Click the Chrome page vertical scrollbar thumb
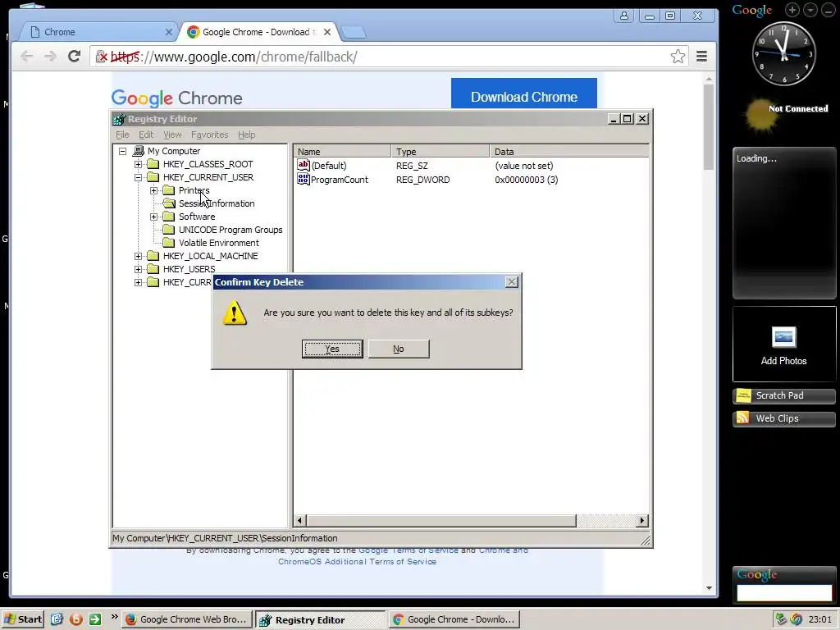Image resolution: width=840 pixels, height=630 pixels. coord(709,127)
